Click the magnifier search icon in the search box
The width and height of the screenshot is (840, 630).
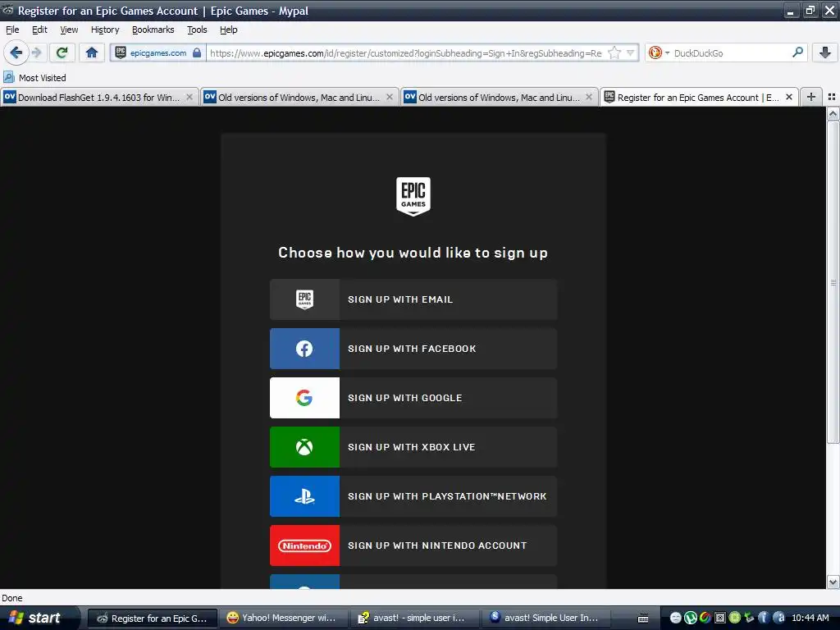click(x=797, y=52)
